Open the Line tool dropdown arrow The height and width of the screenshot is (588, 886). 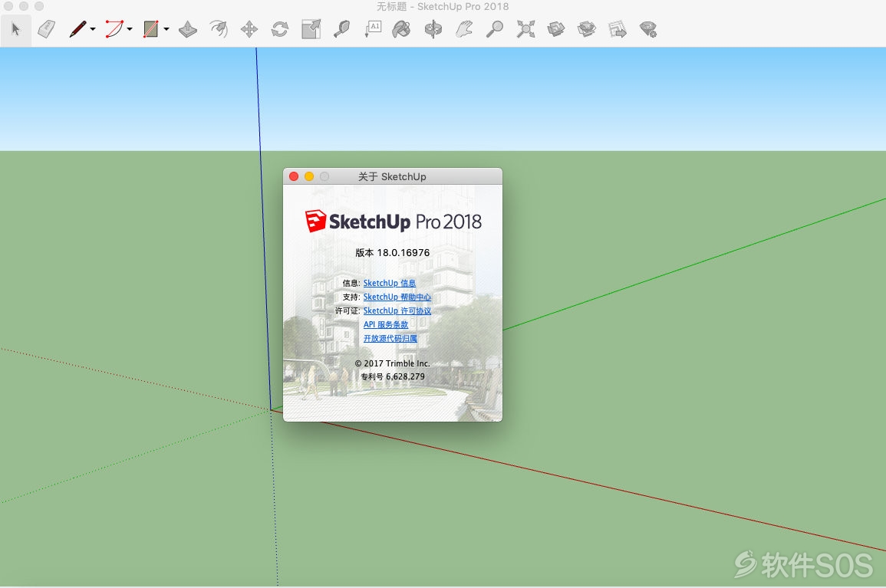click(x=93, y=29)
